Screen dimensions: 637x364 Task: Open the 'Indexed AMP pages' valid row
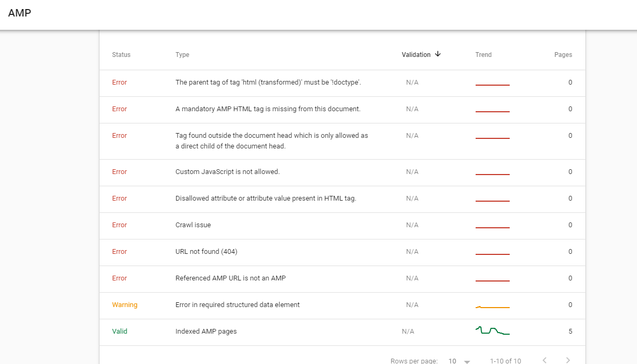pos(206,332)
